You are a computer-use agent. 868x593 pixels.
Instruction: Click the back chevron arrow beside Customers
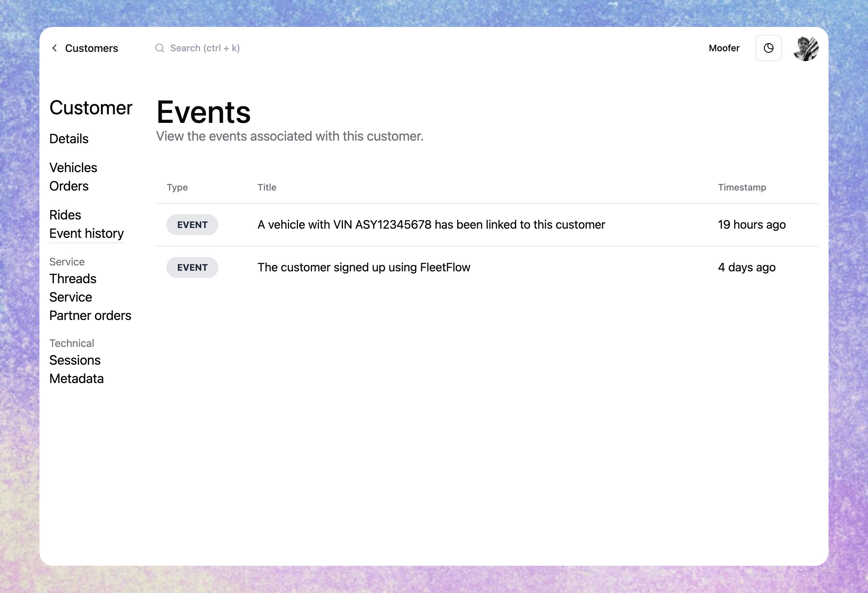click(55, 48)
